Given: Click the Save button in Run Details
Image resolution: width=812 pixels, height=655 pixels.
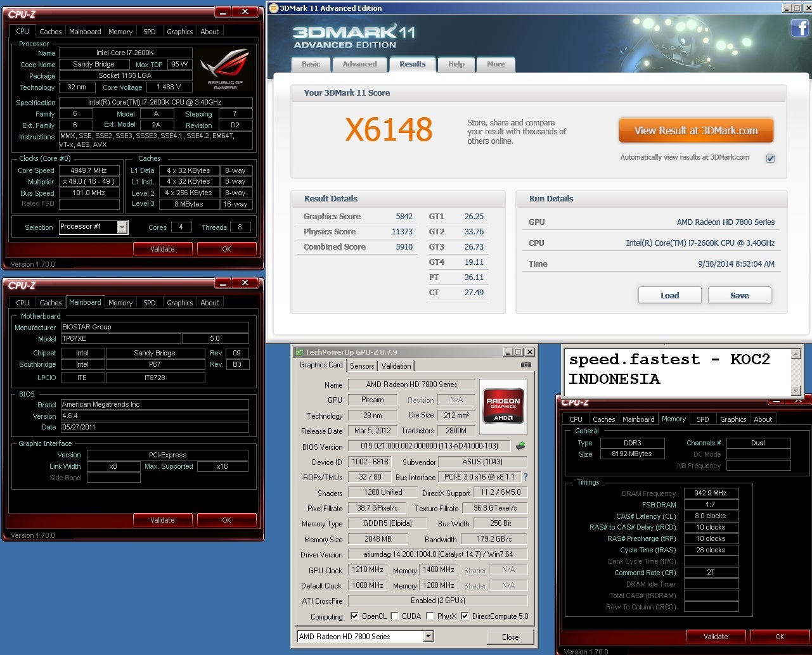Looking at the screenshot, I should [740, 295].
